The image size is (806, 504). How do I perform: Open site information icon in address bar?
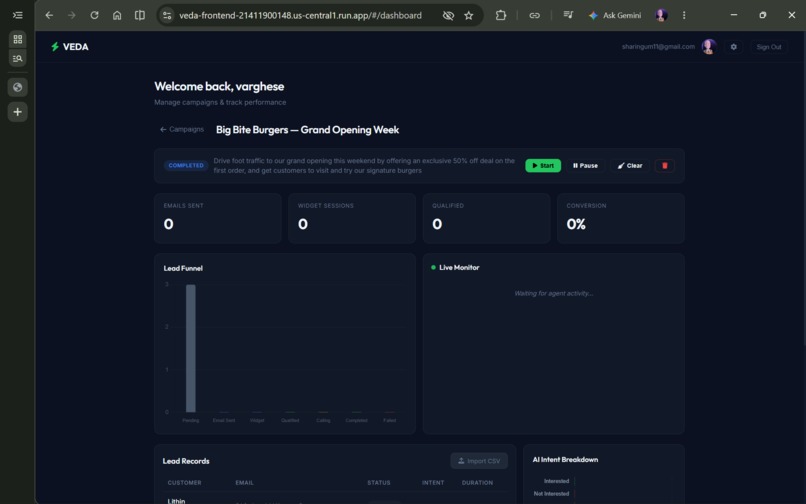point(167,15)
